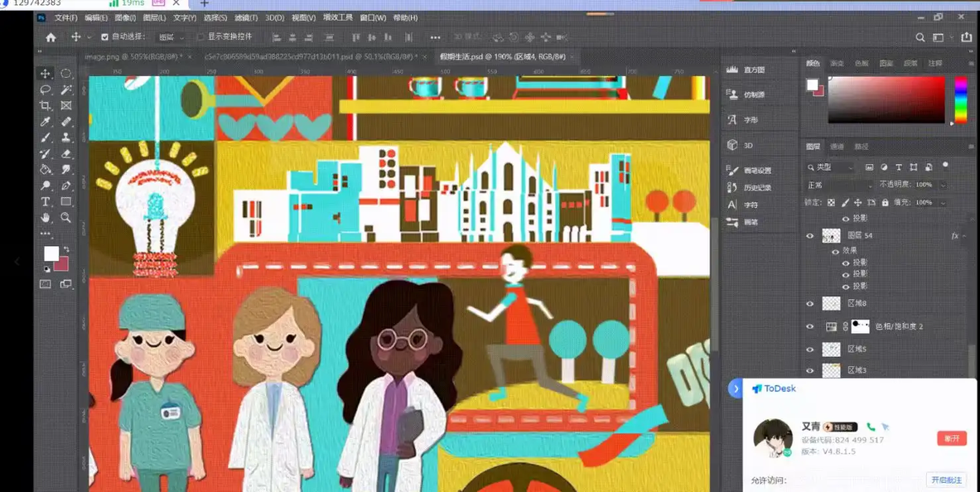Image resolution: width=980 pixels, height=492 pixels.
Task: Click the 断开 button in ToDesk
Action: tap(952, 438)
